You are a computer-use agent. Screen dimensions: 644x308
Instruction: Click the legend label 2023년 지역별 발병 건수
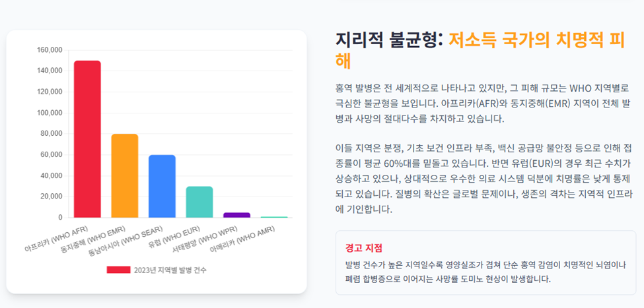(170, 270)
